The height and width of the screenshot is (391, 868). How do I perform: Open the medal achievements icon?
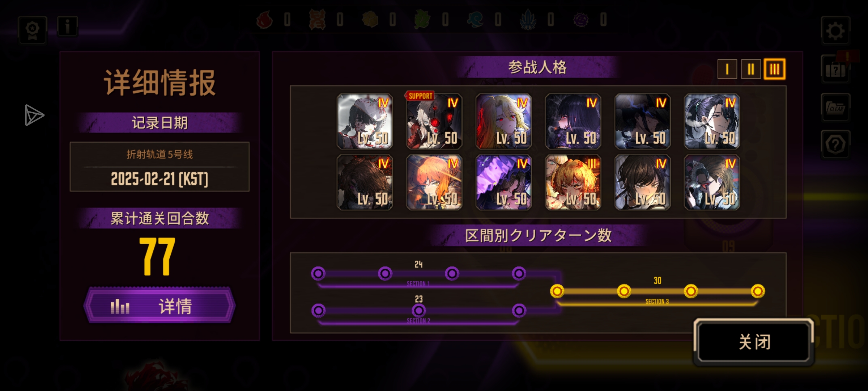33,30
